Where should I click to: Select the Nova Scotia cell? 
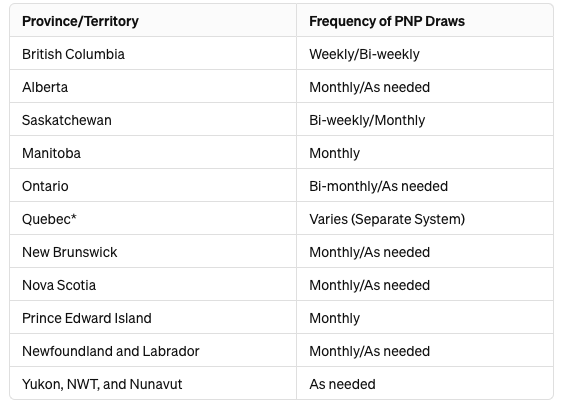point(59,285)
